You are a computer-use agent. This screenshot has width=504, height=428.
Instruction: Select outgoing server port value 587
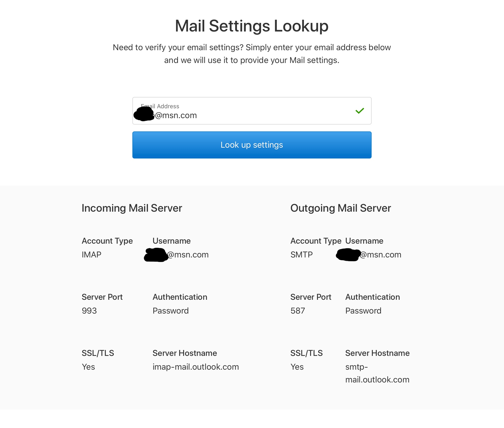pyautogui.click(x=298, y=311)
